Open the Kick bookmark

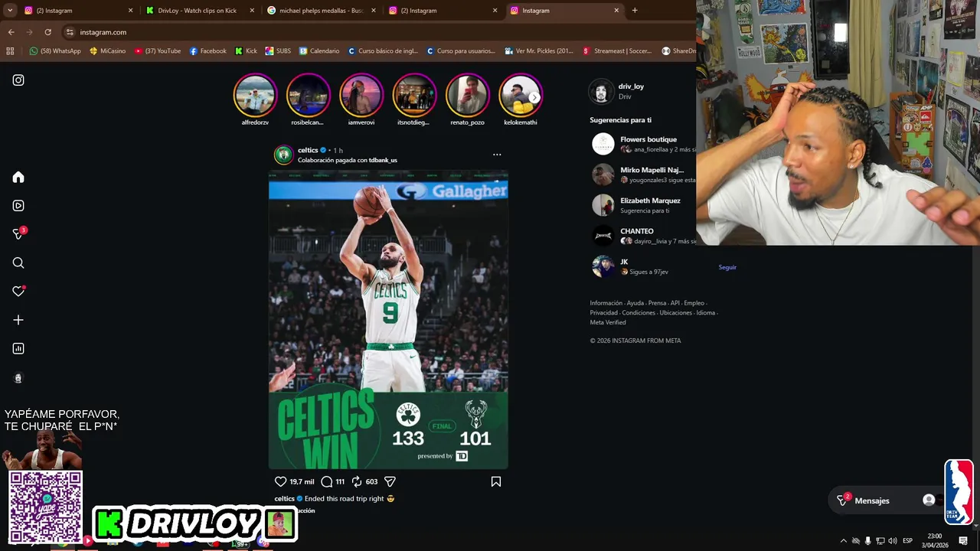point(246,51)
